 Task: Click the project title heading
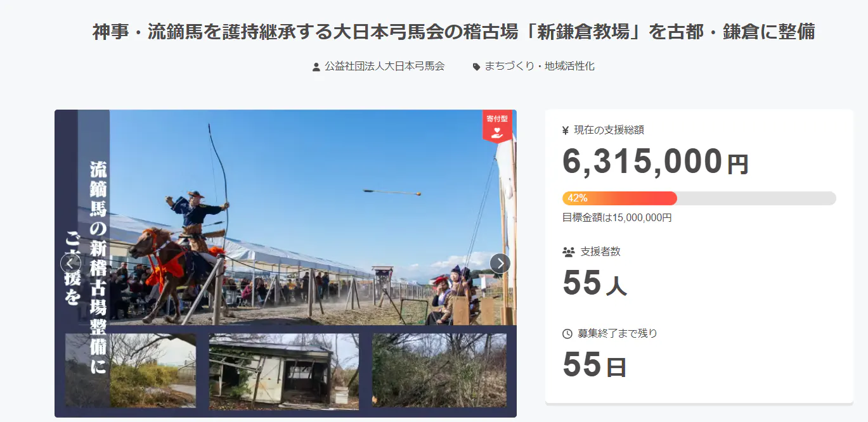(454, 32)
